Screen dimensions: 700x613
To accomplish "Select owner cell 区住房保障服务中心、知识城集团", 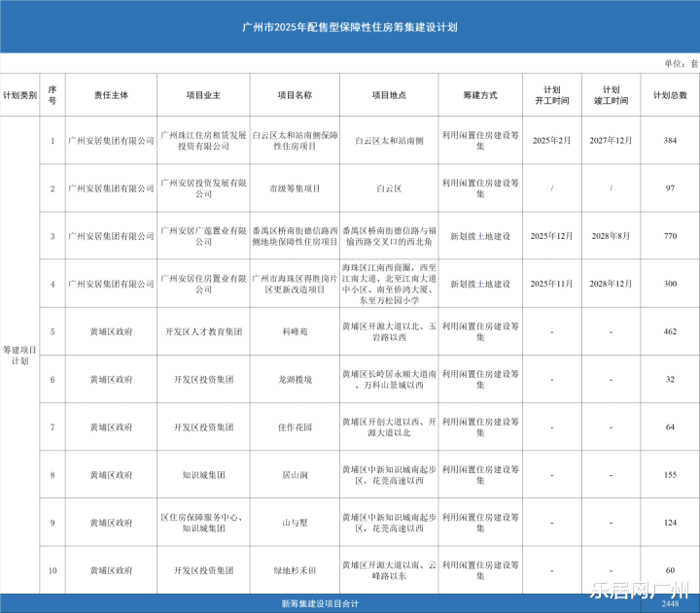I will pos(203,523).
